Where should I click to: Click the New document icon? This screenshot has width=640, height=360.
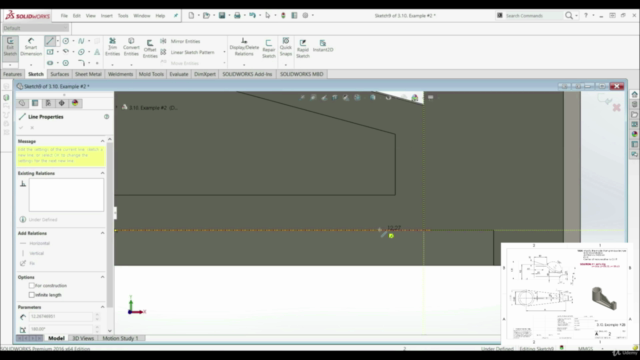click(191, 16)
